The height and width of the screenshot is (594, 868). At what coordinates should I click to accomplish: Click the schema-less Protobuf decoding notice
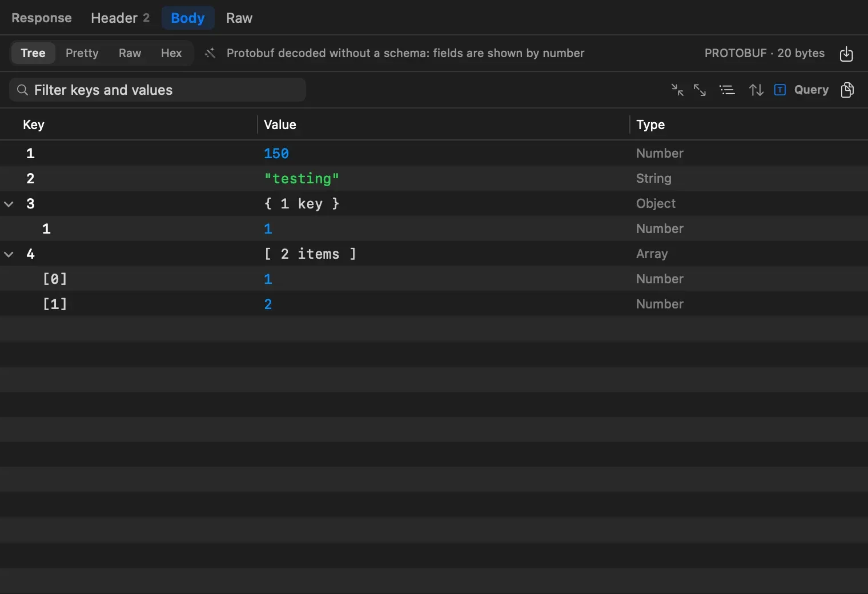click(x=405, y=53)
